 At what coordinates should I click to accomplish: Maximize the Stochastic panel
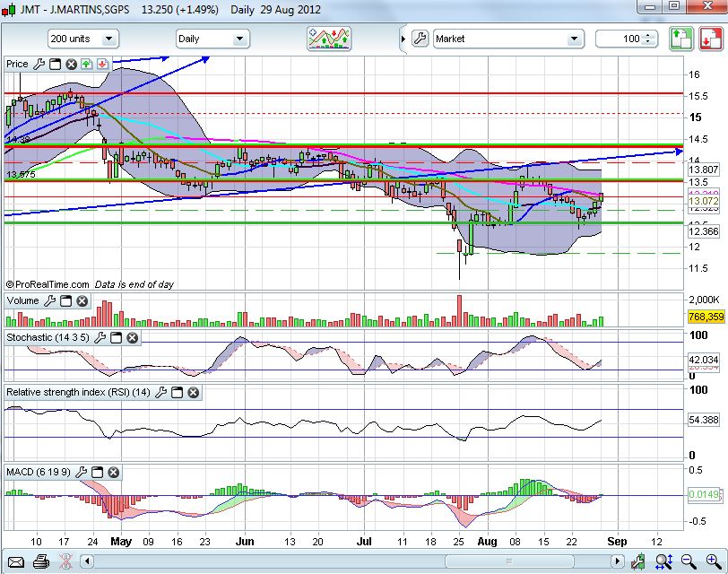tap(116, 337)
